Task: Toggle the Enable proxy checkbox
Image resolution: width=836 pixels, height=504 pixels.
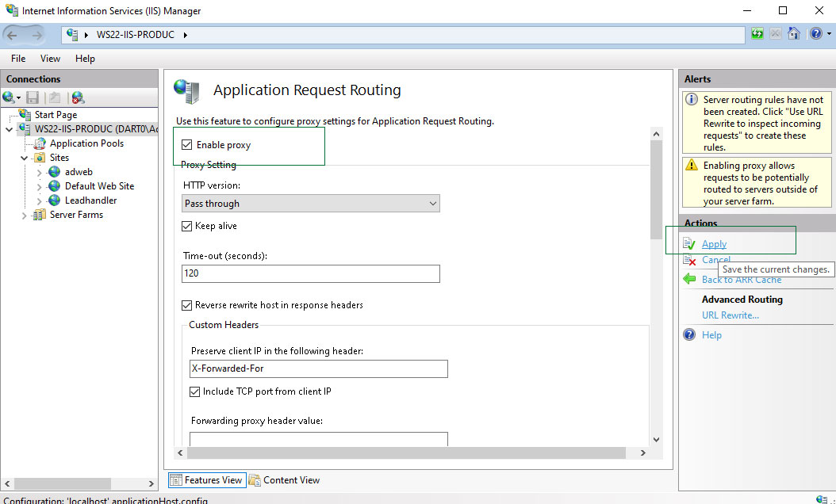Action: (x=186, y=145)
